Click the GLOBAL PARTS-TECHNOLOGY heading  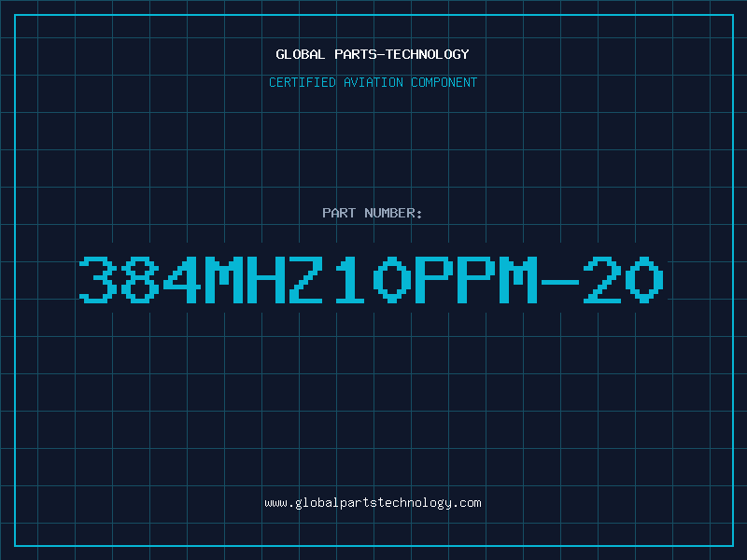pyautogui.click(x=373, y=54)
